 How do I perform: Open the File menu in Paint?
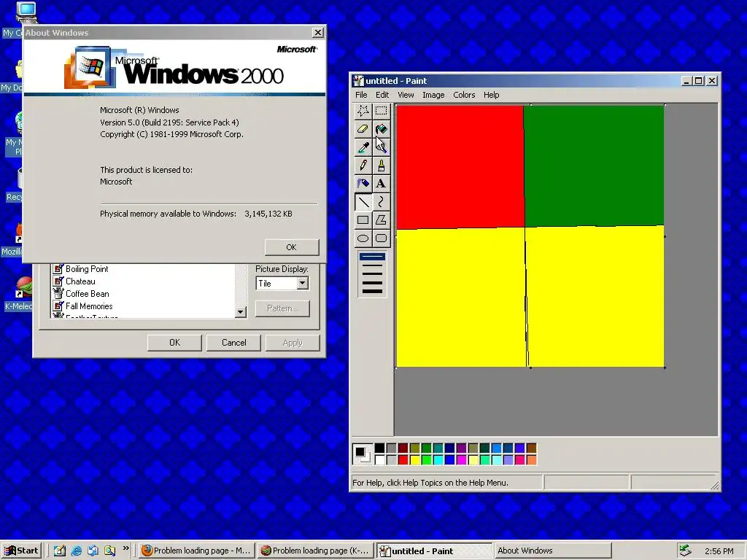[x=361, y=95]
